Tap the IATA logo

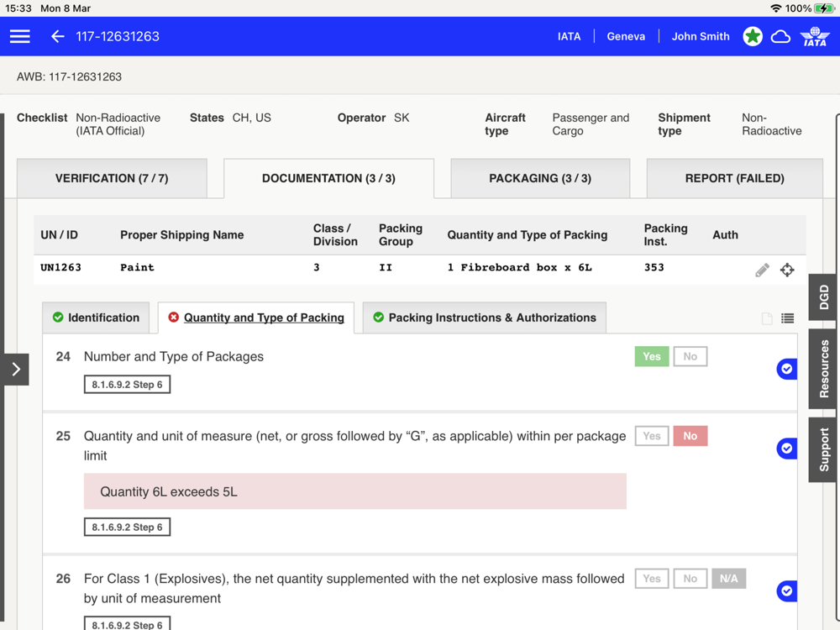(814, 36)
